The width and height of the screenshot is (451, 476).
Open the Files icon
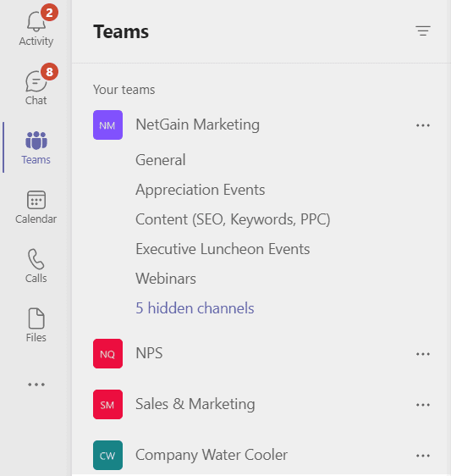(36, 318)
